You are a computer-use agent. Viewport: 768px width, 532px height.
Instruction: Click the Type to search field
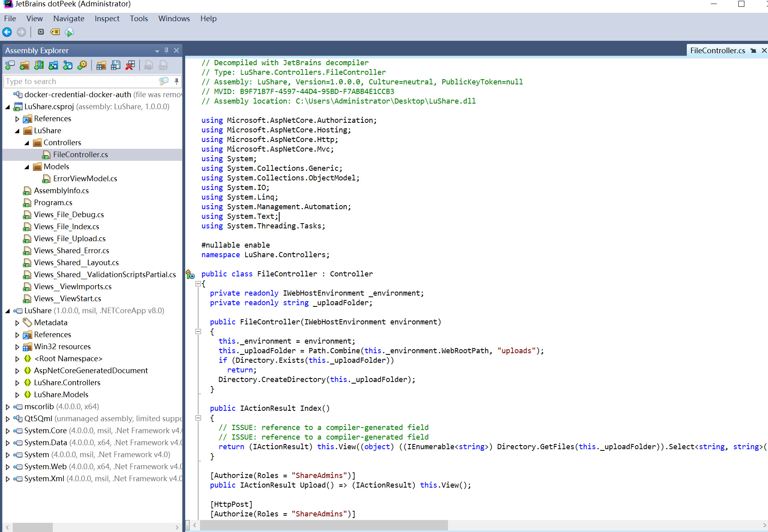pos(80,81)
